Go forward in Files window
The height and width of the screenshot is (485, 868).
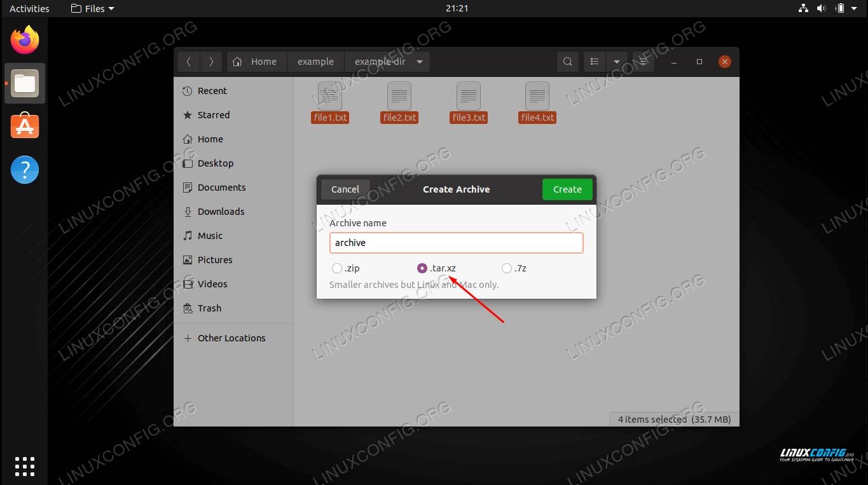(x=211, y=62)
